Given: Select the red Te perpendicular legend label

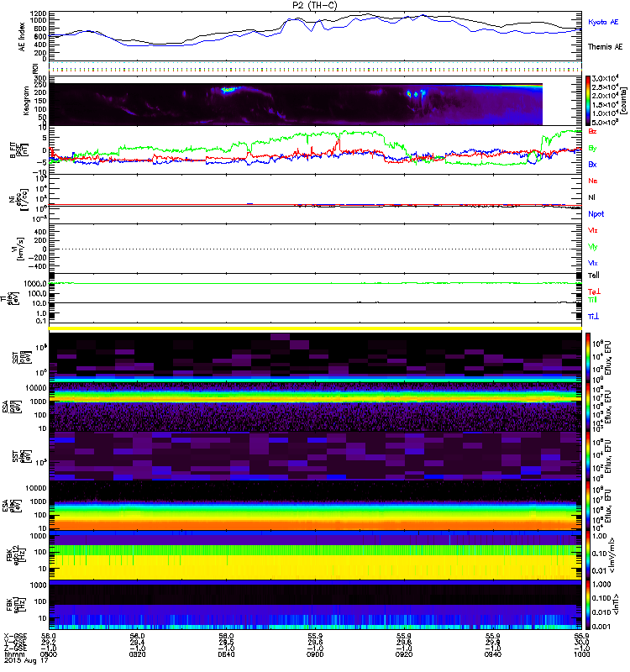Looking at the screenshot, I should (x=594, y=291).
